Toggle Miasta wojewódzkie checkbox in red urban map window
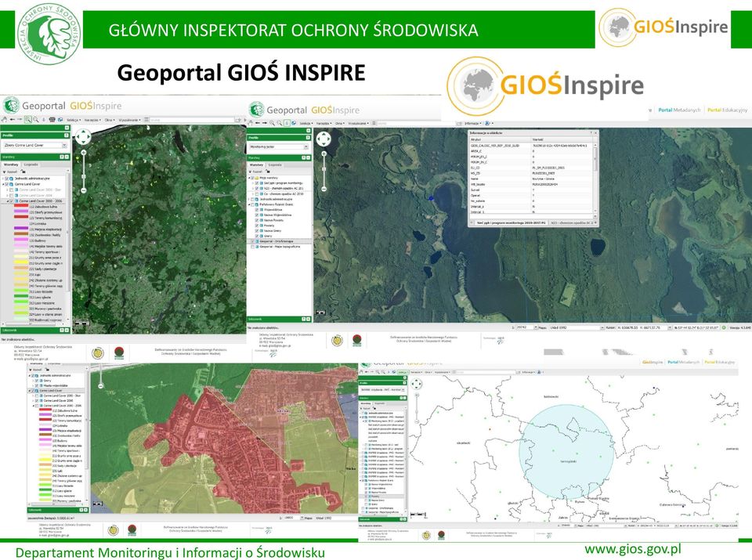The width and height of the screenshot is (752, 560). pyautogui.click(x=37, y=385)
